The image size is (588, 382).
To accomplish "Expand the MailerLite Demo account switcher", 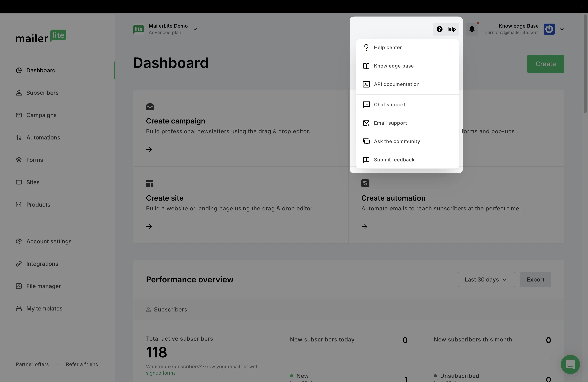I will 195,29.
